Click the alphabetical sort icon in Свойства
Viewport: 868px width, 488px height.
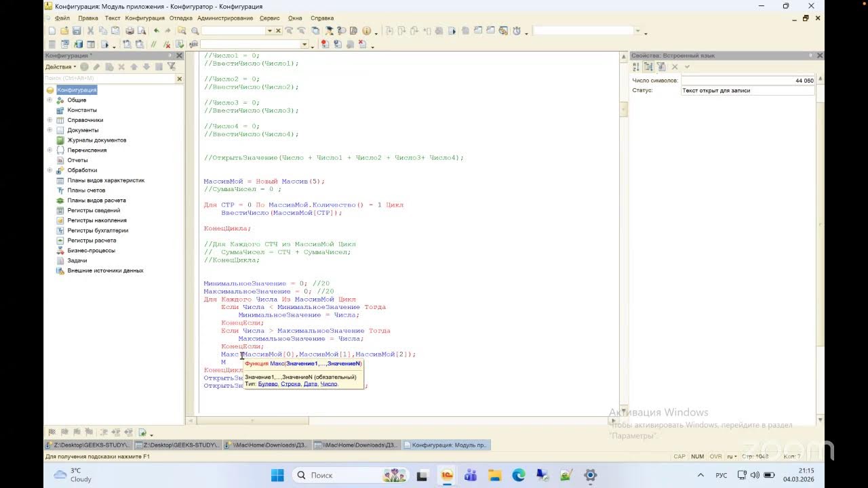(636, 66)
